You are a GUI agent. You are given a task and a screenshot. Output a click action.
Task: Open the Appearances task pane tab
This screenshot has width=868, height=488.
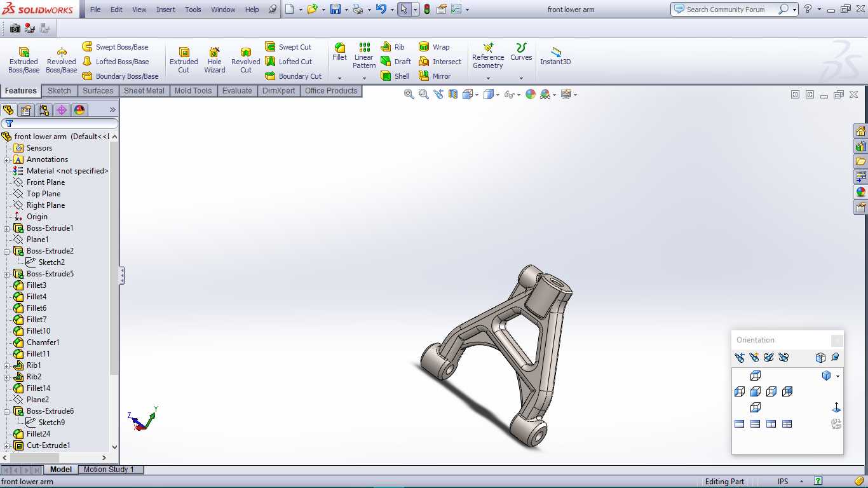tap(860, 192)
